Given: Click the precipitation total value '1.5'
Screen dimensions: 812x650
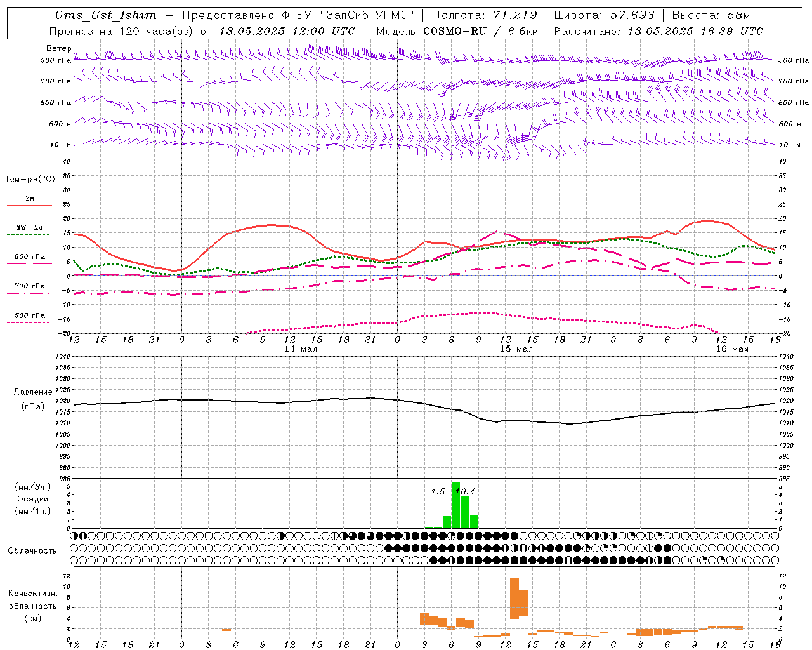Looking at the screenshot, I should tap(438, 492).
